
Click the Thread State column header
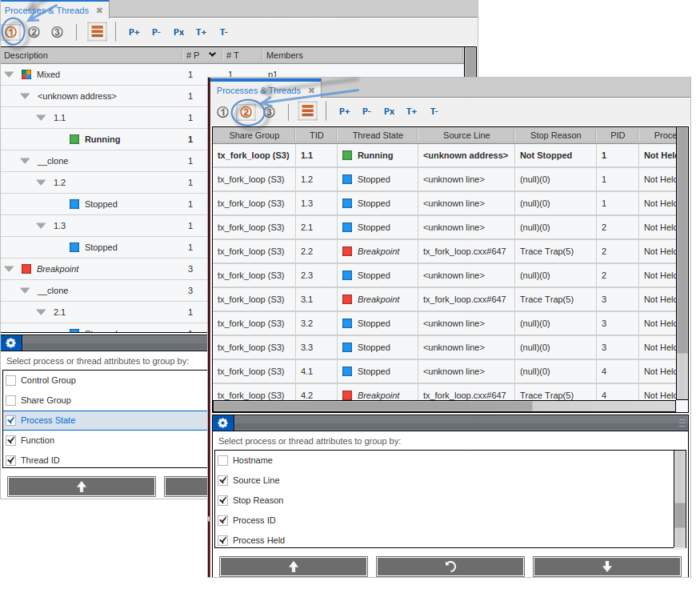click(378, 135)
